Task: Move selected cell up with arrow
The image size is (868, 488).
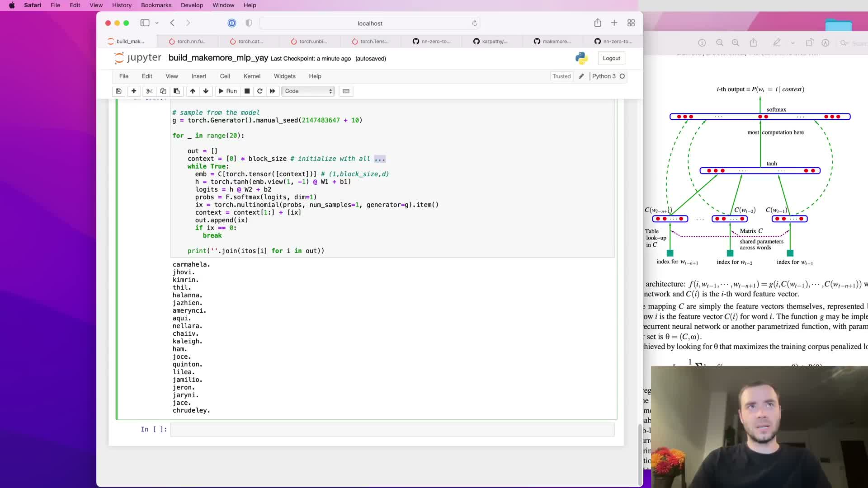Action: click(x=193, y=91)
